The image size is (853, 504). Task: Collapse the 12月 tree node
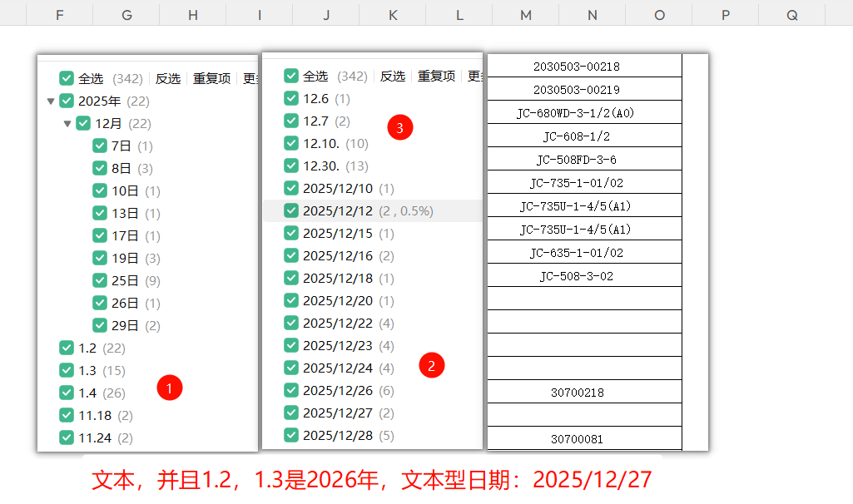pos(67,124)
